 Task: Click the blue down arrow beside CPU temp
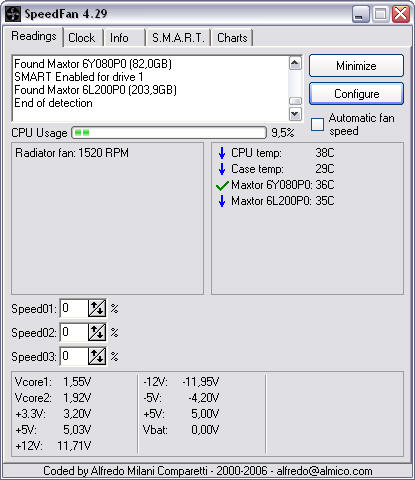click(x=222, y=153)
